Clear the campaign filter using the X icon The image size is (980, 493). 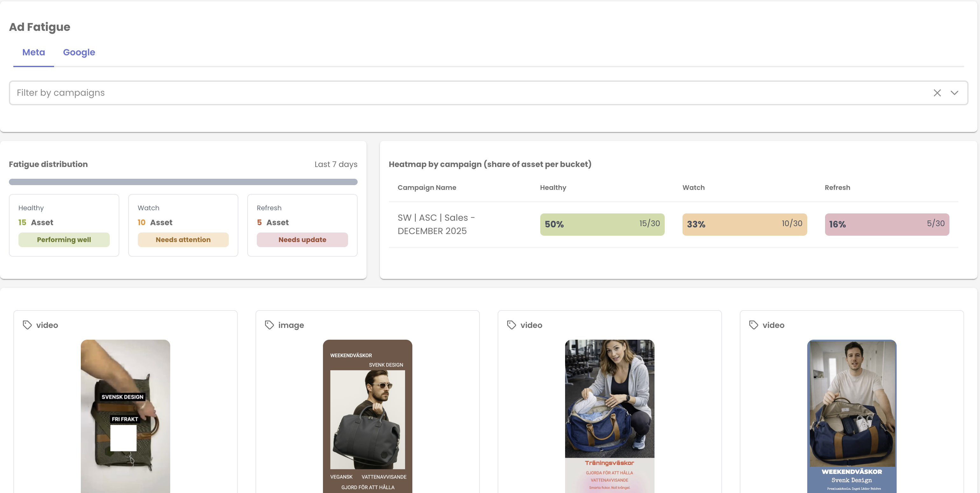937,93
